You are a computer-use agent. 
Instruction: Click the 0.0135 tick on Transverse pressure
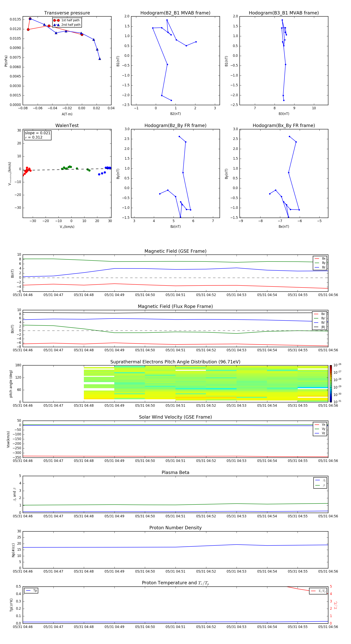(x=15, y=20)
